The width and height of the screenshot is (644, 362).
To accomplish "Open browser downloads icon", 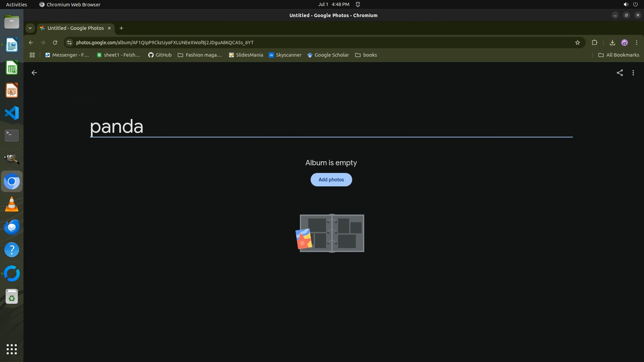I will pyautogui.click(x=612, y=43).
